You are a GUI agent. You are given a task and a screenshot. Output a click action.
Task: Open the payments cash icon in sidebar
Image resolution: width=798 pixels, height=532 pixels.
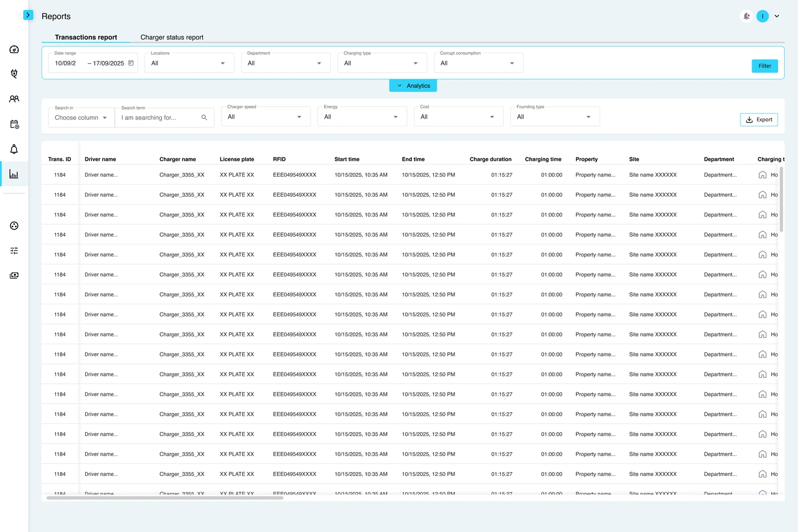coord(14,275)
